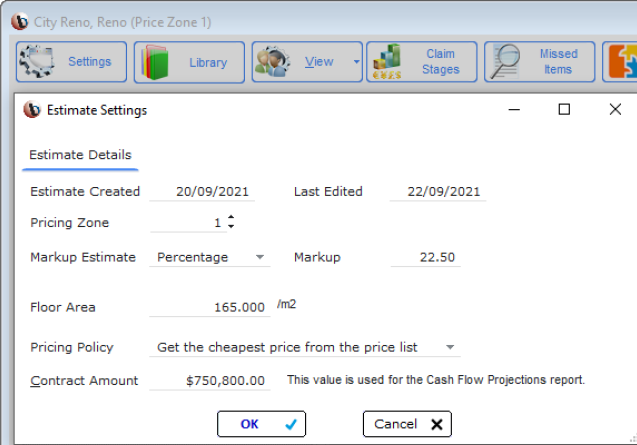Open the Missed Items toolbar button

pos(540,62)
